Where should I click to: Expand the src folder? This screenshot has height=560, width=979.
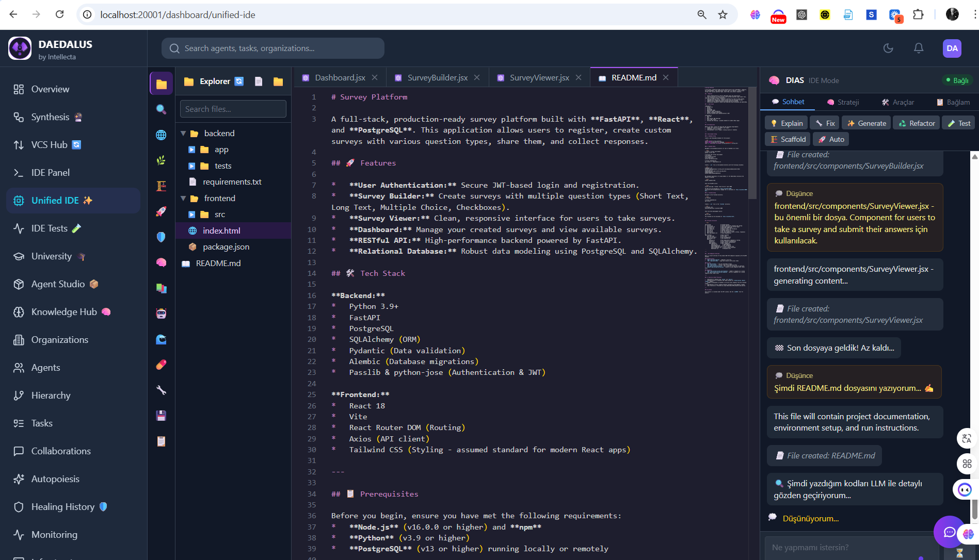(191, 215)
